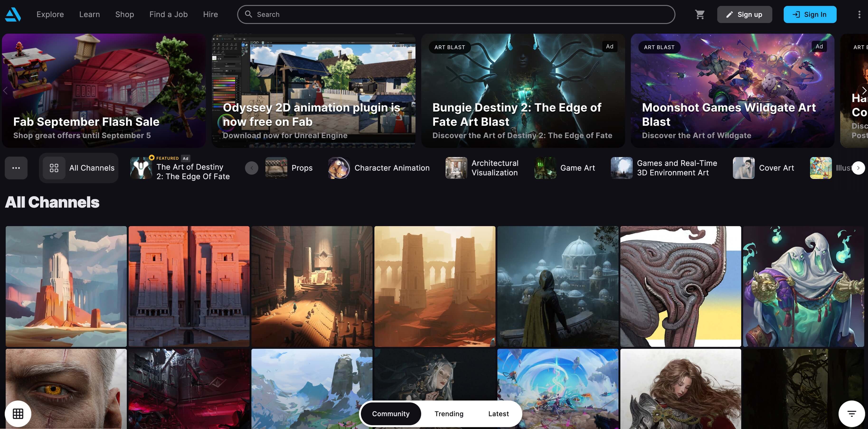Viewport: 868px width, 429px height.
Task: Open the tentacled creature close-up artwork
Action: click(x=680, y=286)
